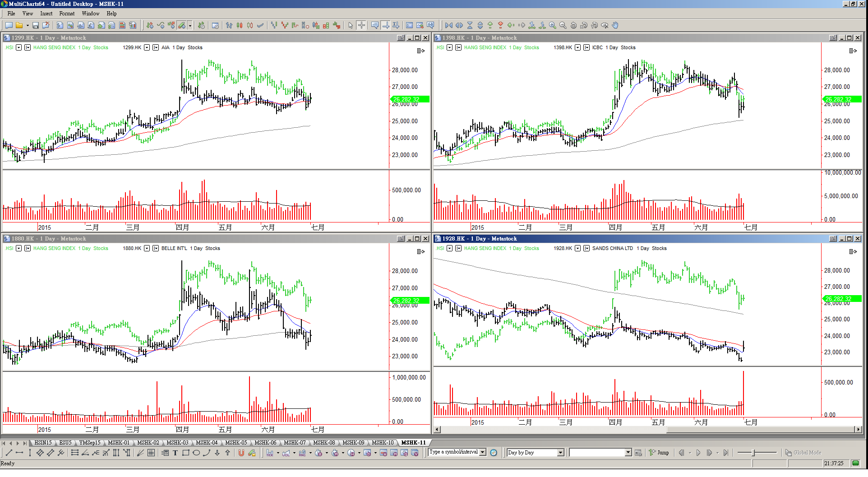This screenshot has height=477, width=868.
Task: Toggle the arrow pointer mode
Action: tap(351, 26)
